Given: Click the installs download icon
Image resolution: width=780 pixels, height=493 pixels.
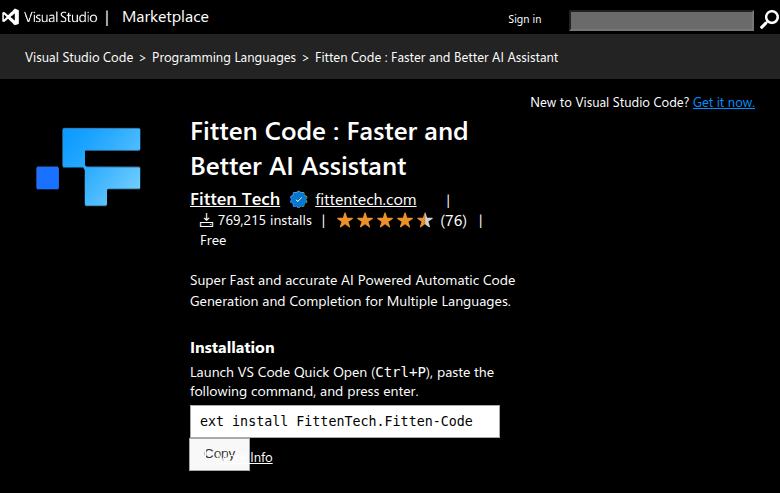Looking at the screenshot, I should tap(206, 220).
